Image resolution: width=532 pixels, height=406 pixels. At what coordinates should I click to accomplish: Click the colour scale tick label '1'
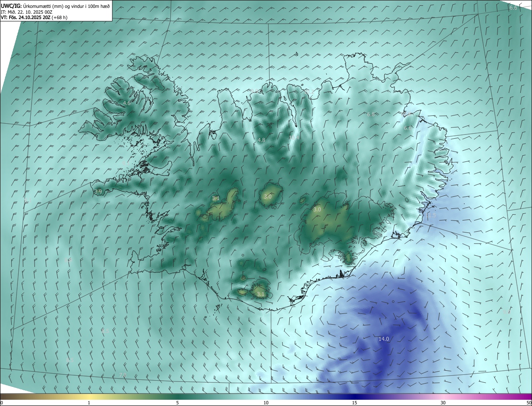click(89, 403)
